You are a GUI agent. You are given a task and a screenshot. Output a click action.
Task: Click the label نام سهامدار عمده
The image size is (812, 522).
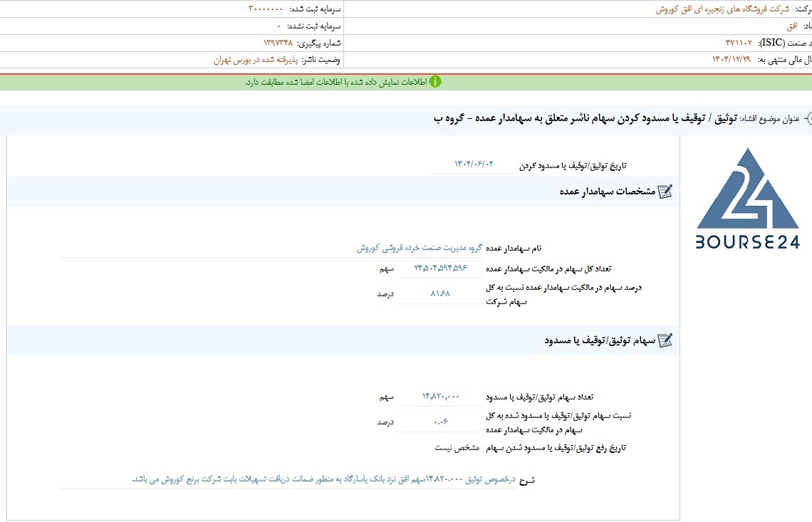click(513, 249)
